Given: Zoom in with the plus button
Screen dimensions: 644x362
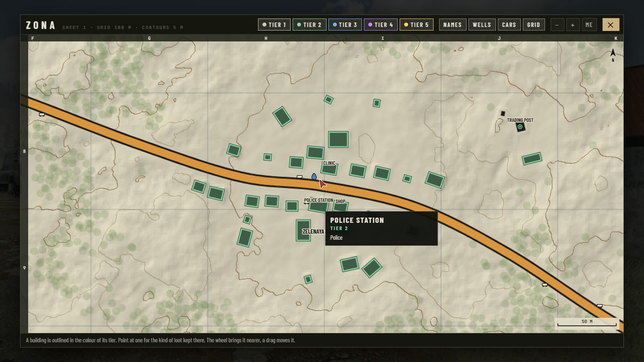Looking at the screenshot, I should (x=573, y=25).
